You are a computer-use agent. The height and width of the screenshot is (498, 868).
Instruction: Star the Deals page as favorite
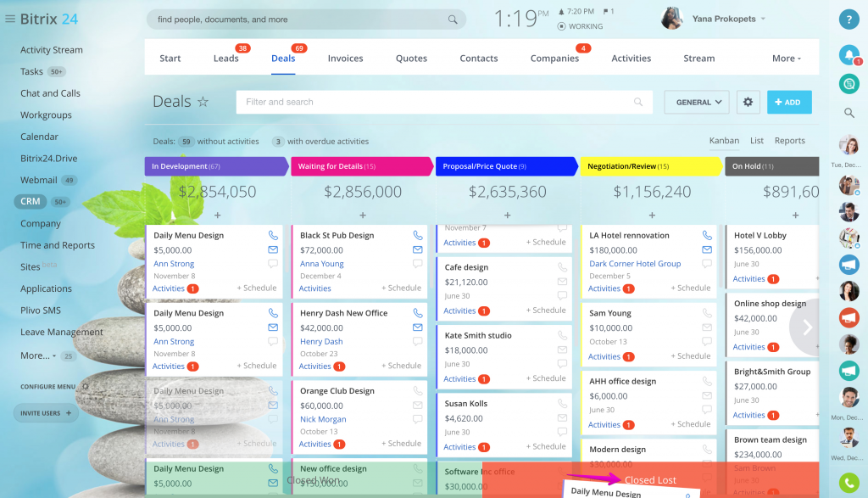203,101
